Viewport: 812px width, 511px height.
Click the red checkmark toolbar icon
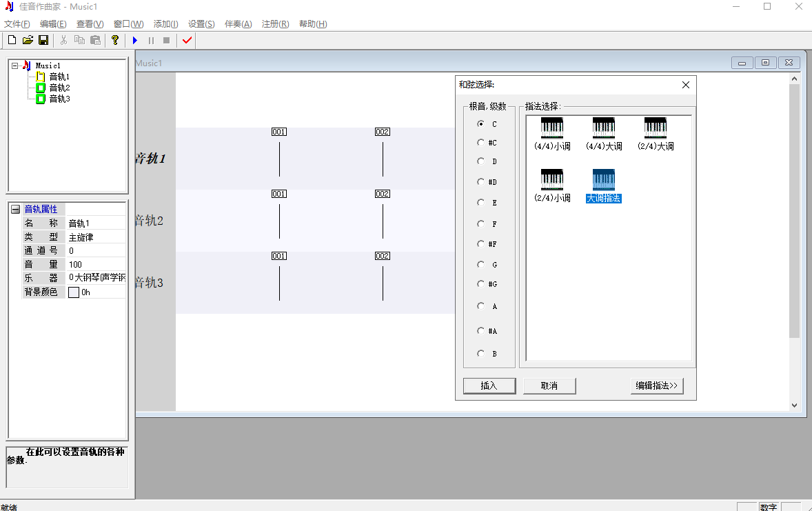pos(187,40)
